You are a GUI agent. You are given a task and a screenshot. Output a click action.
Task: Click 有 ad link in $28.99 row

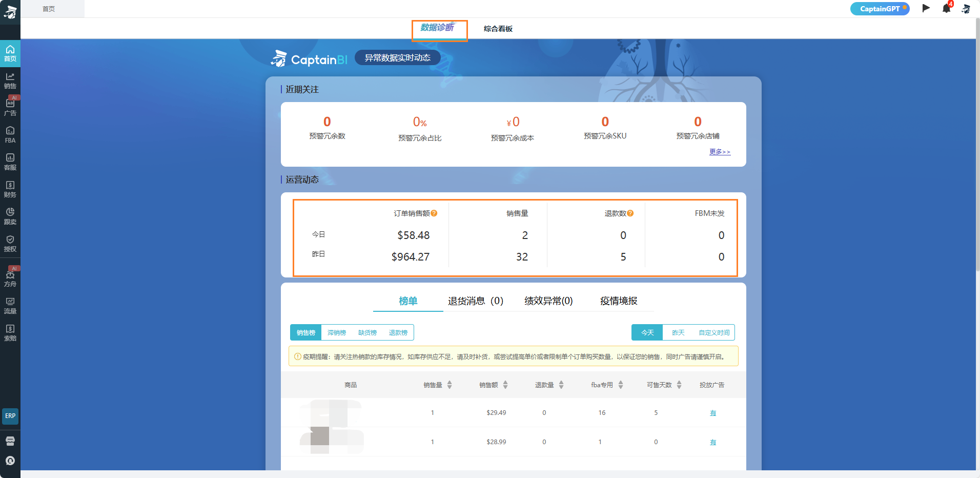click(x=713, y=442)
